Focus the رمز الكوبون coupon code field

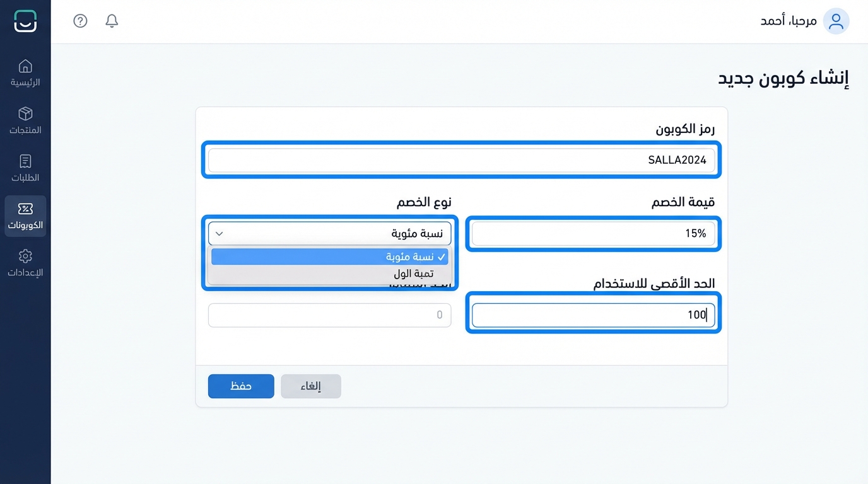461,160
